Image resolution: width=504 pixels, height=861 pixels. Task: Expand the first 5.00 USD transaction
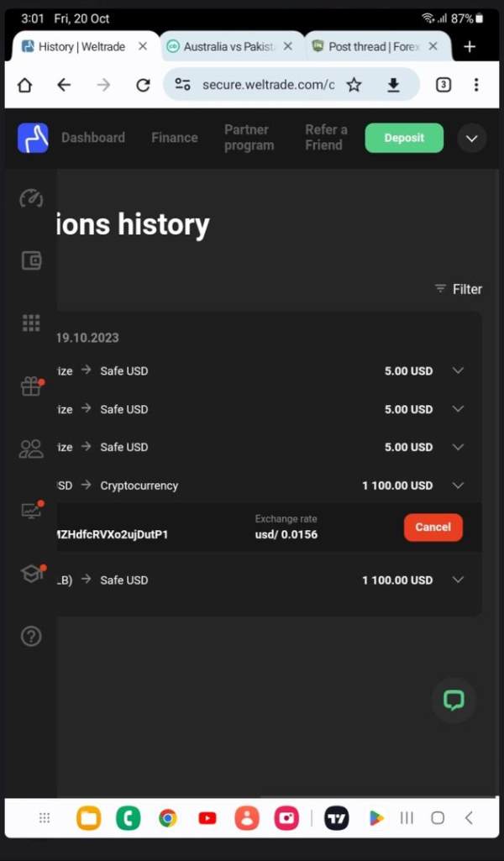pos(458,370)
